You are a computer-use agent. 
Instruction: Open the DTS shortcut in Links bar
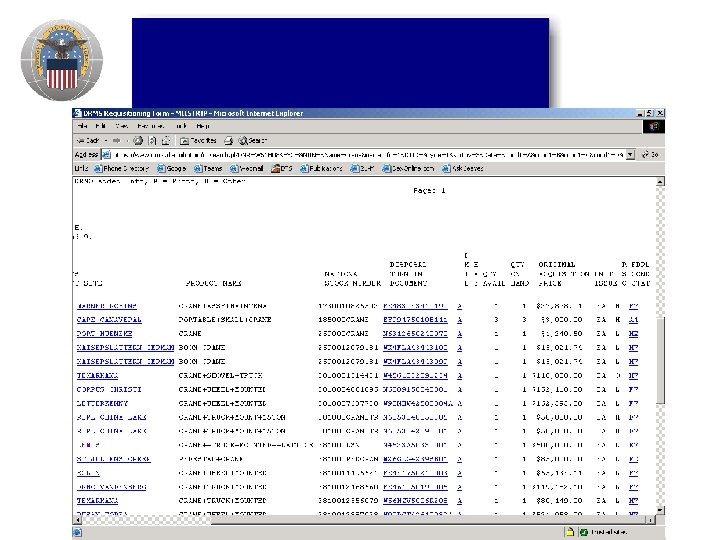pyautogui.click(x=281, y=169)
